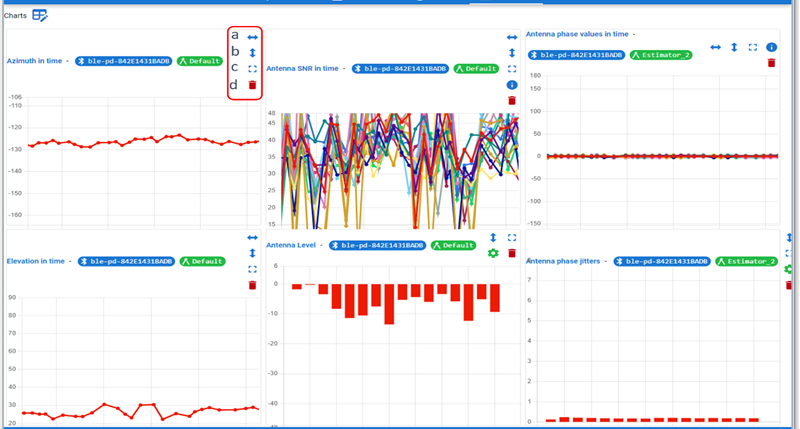
Task: Click the Elevation in time title
Action: (36, 261)
